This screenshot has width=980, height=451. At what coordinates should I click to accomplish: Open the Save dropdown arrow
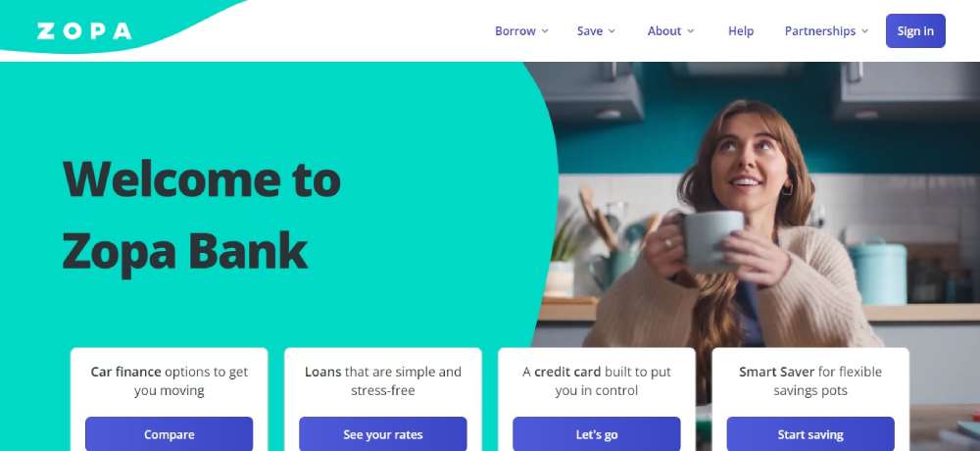pyautogui.click(x=612, y=31)
